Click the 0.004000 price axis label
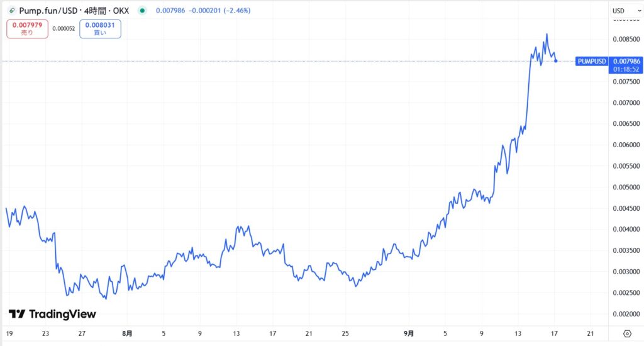 point(626,229)
